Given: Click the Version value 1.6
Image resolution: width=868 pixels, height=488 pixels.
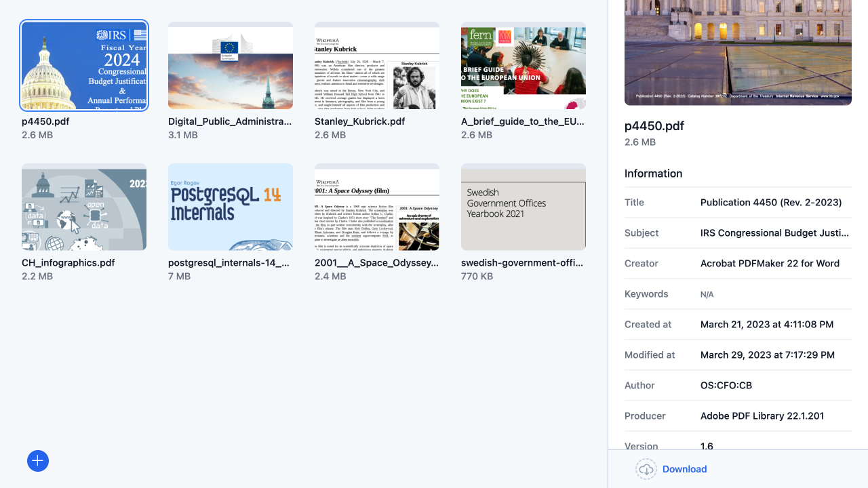Looking at the screenshot, I should [x=707, y=446].
